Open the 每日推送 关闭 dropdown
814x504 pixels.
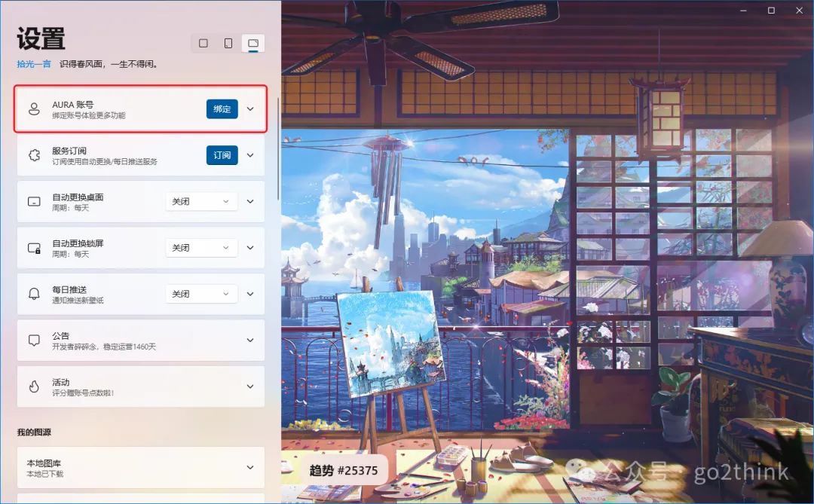click(201, 294)
